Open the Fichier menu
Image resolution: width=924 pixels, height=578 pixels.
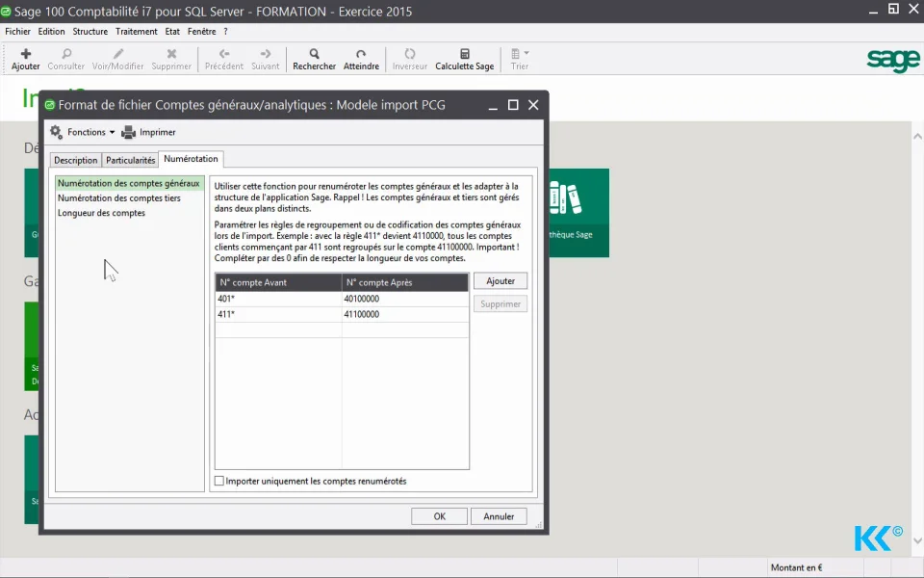click(17, 31)
